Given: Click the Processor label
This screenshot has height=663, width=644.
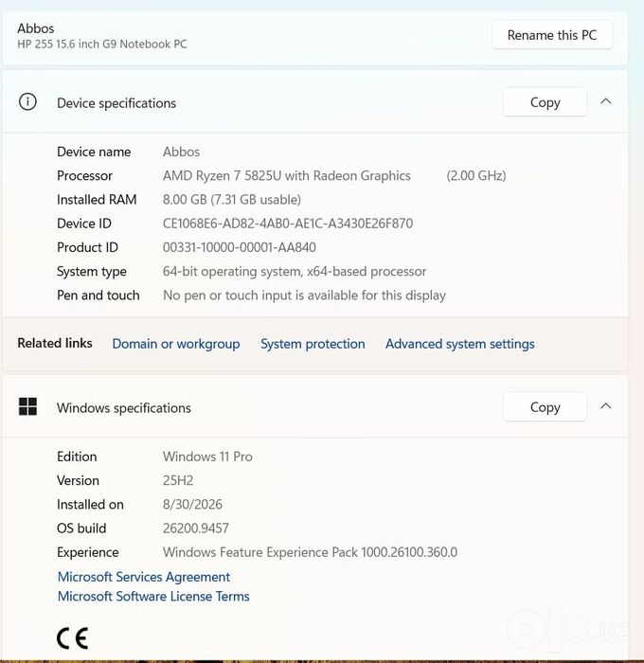Looking at the screenshot, I should pyautogui.click(x=84, y=175).
